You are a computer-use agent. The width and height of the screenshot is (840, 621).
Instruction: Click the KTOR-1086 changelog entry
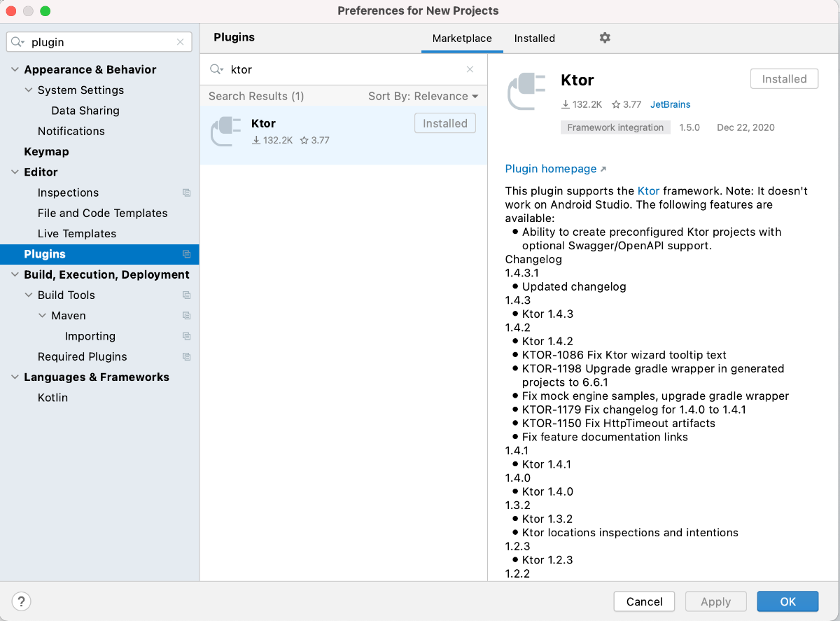[x=624, y=355]
